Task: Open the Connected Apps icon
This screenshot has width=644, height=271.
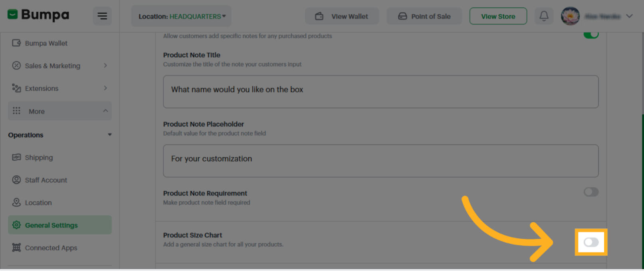Action: point(16,247)
